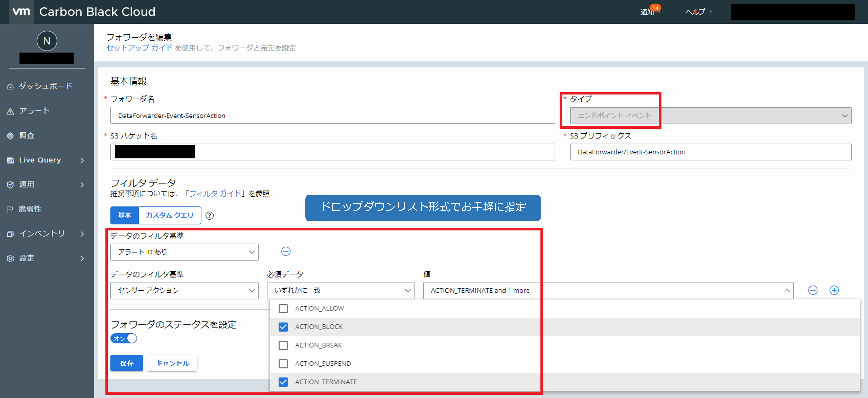Click the 調査 investigate icon

[10, 136]
